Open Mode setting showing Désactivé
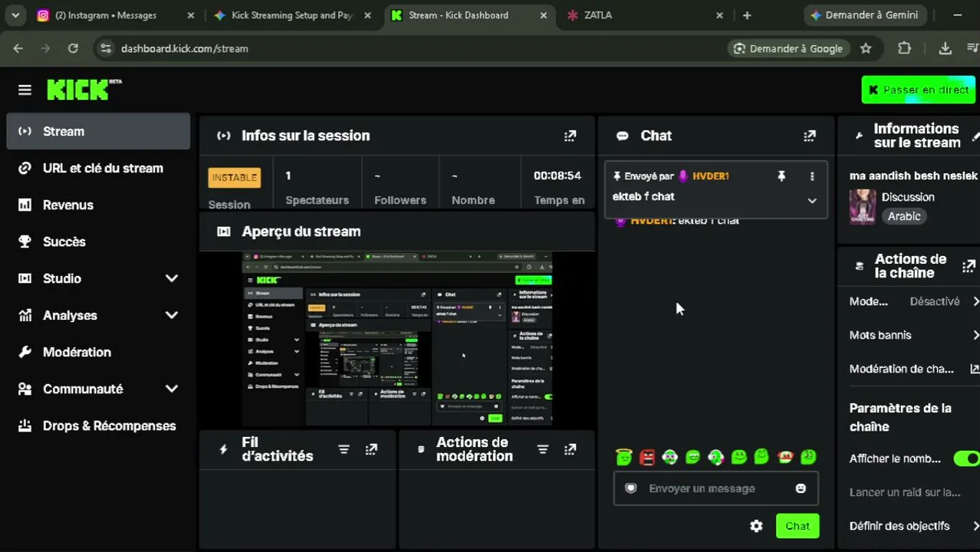This screenshot has height=552, width=980. 914,301
